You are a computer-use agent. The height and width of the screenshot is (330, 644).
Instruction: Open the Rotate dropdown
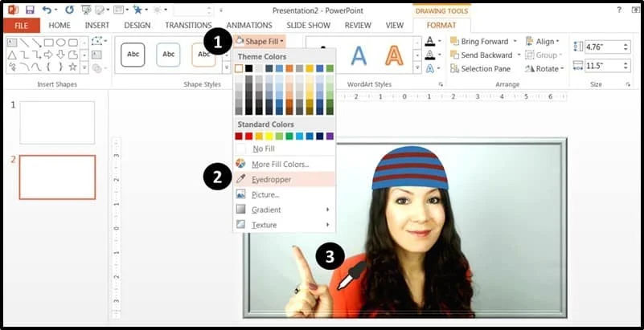[544, 68]
